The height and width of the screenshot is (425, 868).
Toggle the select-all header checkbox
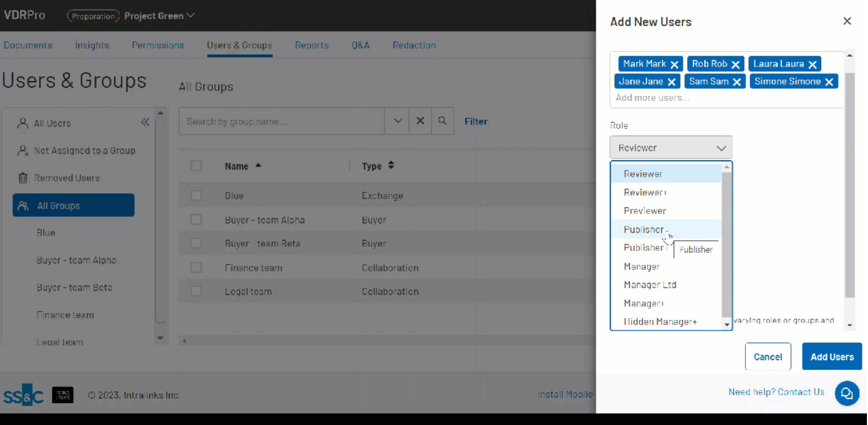pos(196,166)
